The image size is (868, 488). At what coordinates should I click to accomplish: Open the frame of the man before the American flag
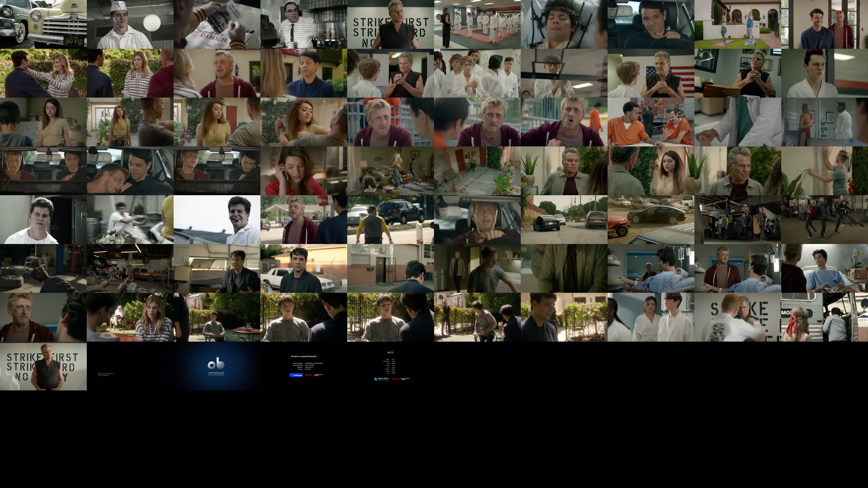[x=651, y=73]
